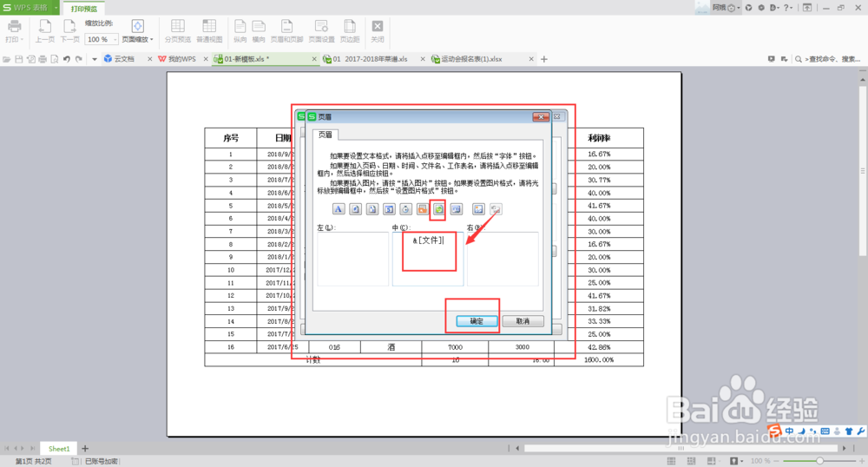Select the Sheet1 sheet tab
Viewport: 868px width, 467px height.
coord(59,448)
